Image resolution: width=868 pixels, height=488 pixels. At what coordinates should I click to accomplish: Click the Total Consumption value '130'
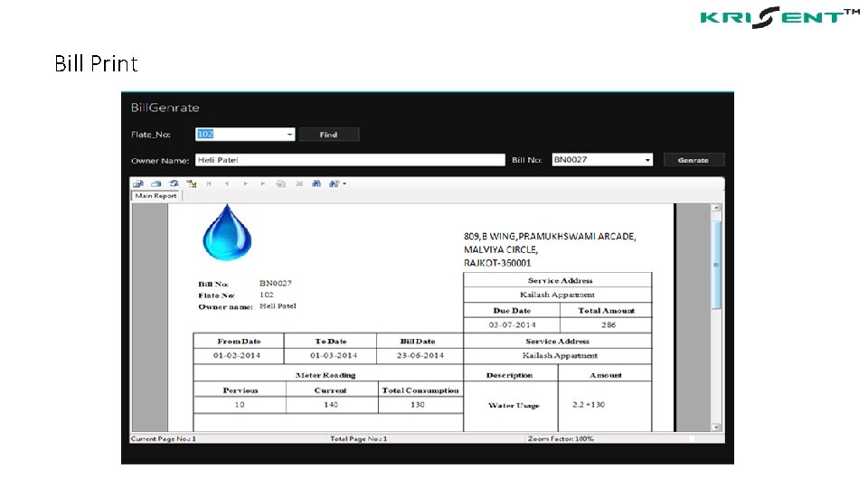pos(418,405)
